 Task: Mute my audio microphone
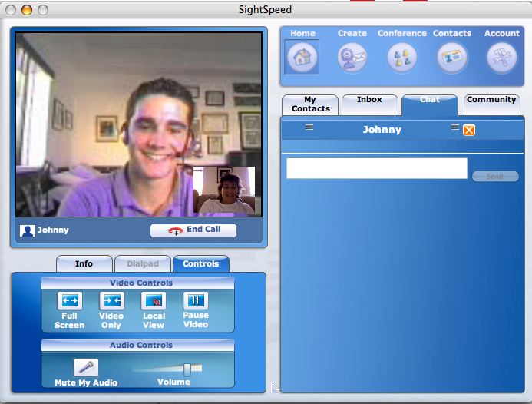pos(86,368)
